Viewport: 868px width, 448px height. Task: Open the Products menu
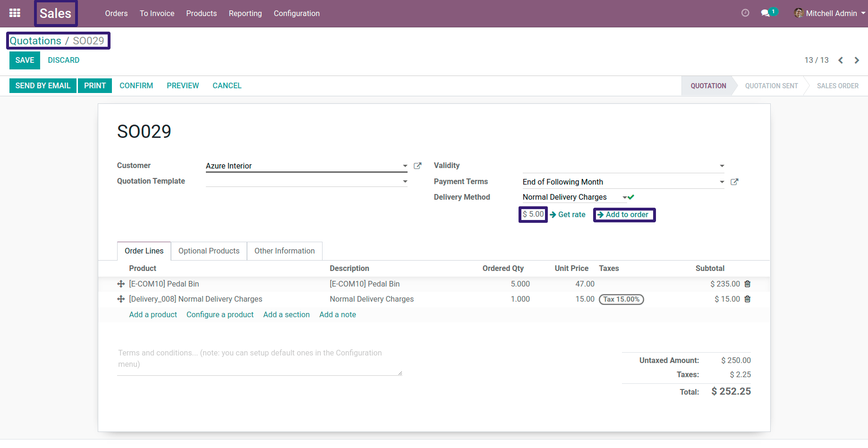click(x=202, y=13)
